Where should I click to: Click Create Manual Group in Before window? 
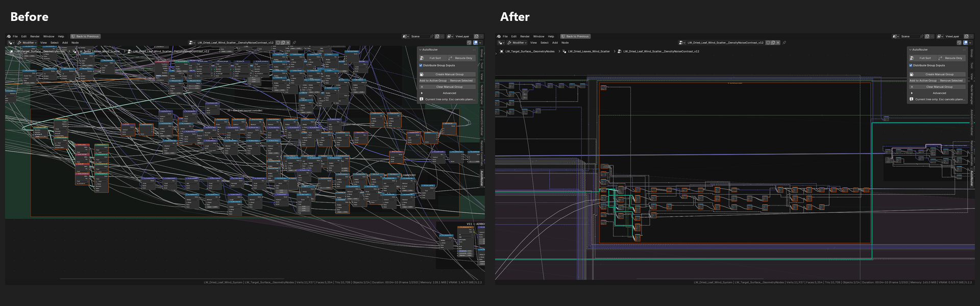pos(447,74)
